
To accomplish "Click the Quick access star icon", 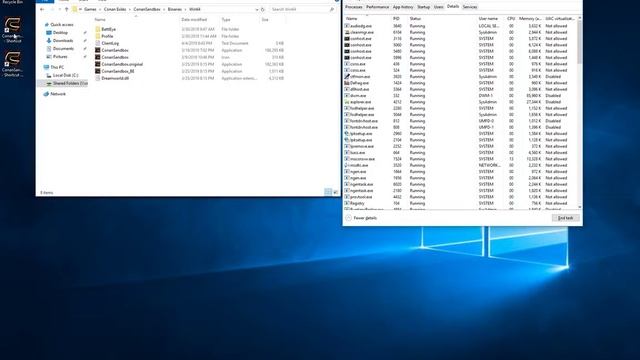I will [x=46, y=24].
